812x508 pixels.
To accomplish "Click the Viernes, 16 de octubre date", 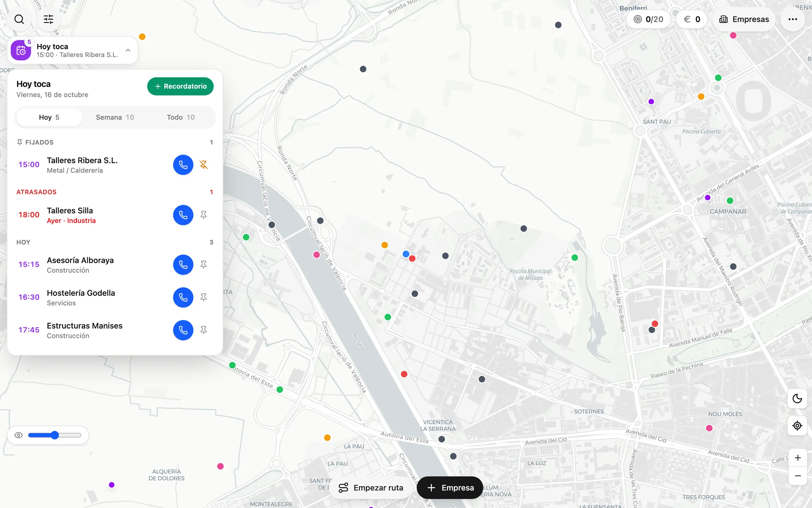I will pyautogui.click(x=52, y=95).
